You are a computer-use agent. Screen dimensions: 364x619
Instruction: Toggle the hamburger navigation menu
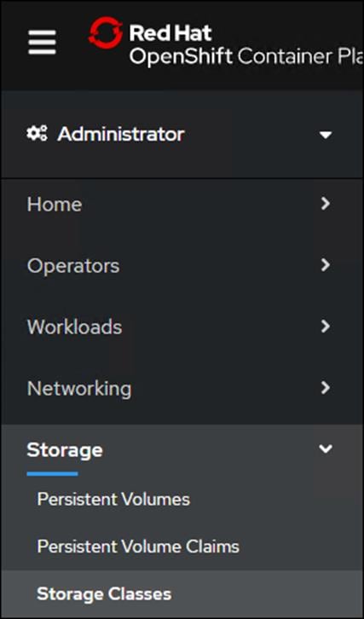point(42,43)
